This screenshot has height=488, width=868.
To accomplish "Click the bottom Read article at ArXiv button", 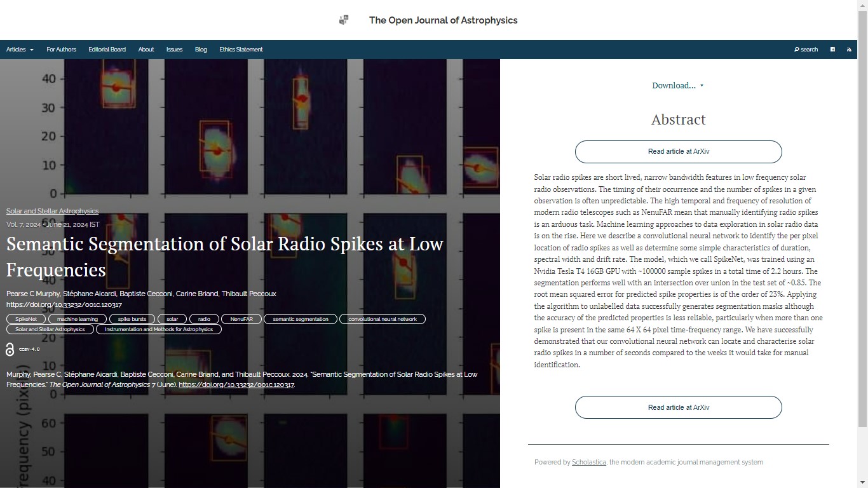I will point(678,407).
